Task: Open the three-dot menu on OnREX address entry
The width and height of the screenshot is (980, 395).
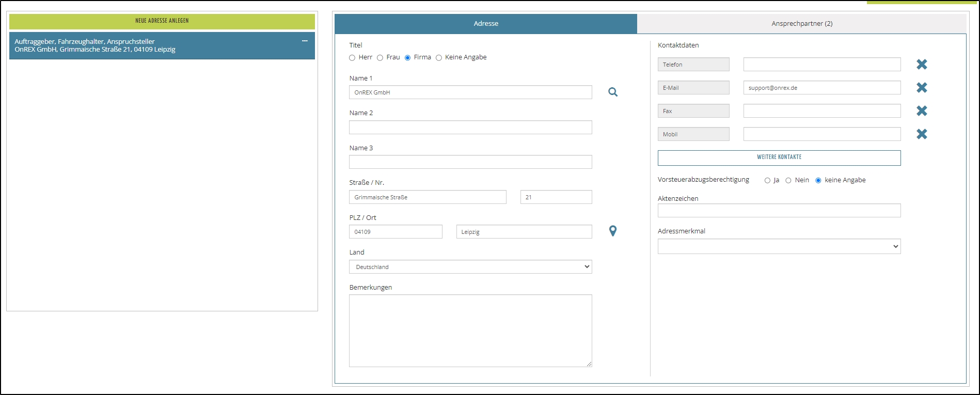Action: [x=305, y=41]
